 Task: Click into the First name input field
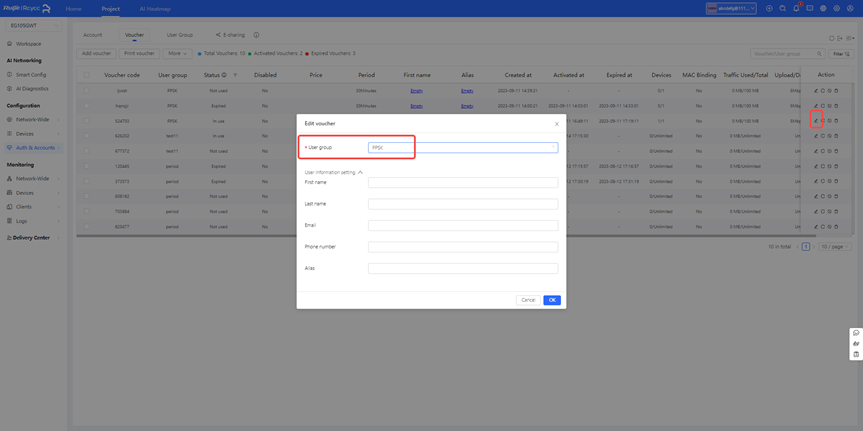pos(462,183)
